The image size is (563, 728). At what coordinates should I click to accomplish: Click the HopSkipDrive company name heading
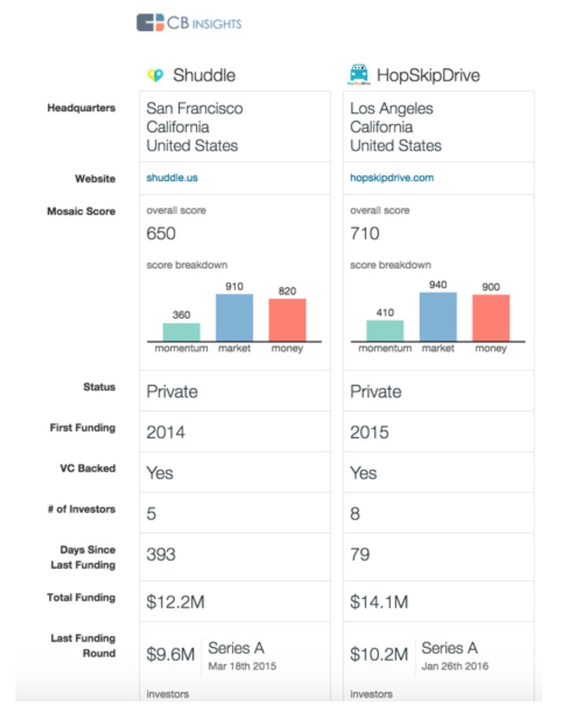click(x=428, y=75)
